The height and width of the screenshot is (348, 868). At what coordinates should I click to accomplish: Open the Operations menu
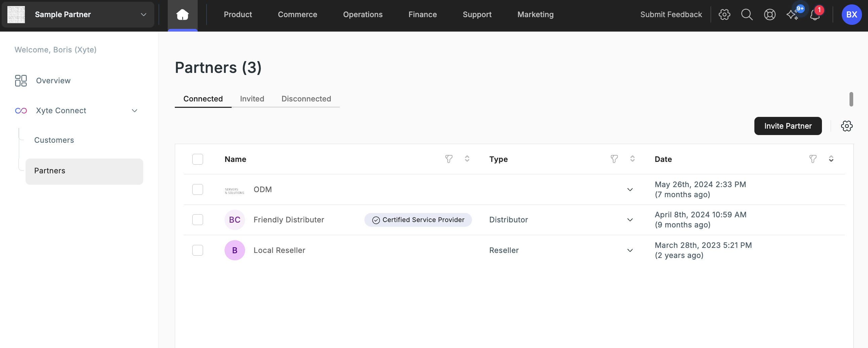pyautogui.click(x=363, y=14)
